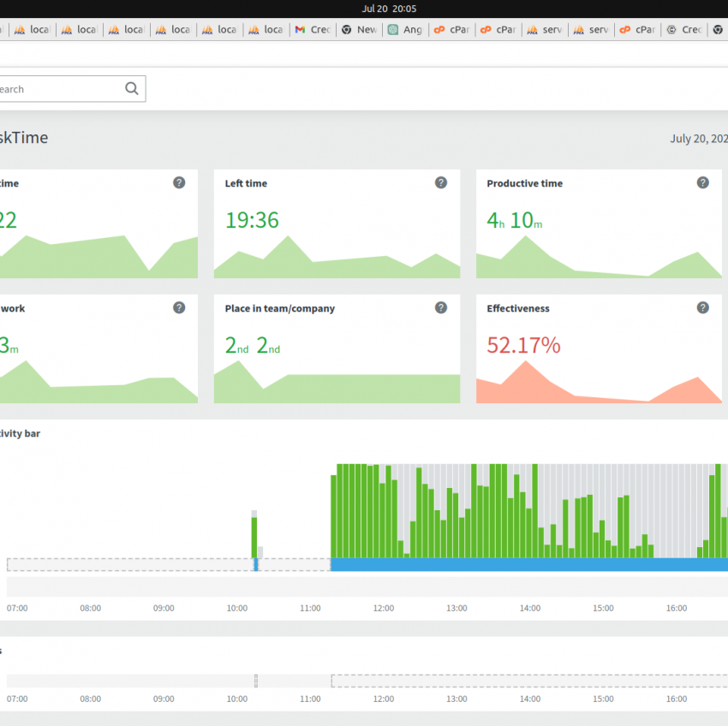Click the dashed region in lower timeline

click(529, 681)
